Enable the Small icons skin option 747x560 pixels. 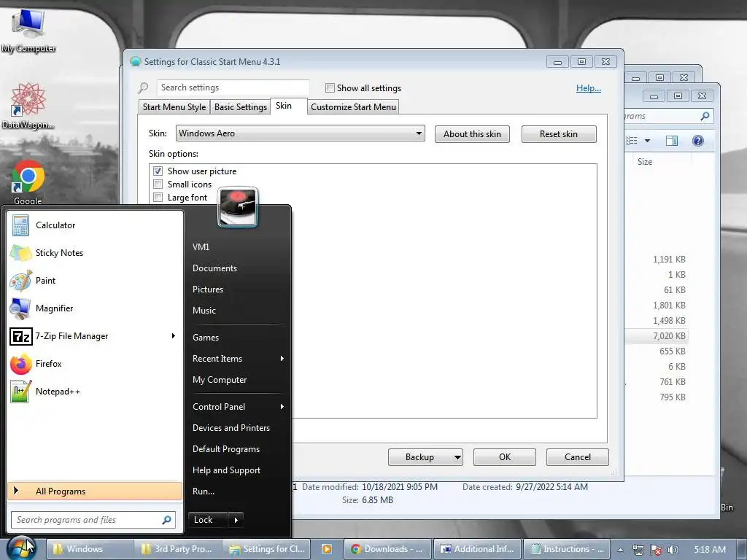coord(158,184)
